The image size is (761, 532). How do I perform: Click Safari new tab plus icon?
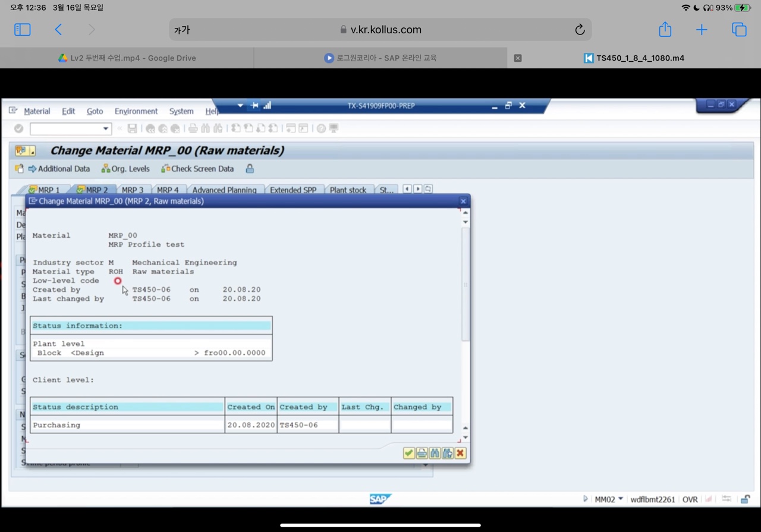[x=702, y=30]
